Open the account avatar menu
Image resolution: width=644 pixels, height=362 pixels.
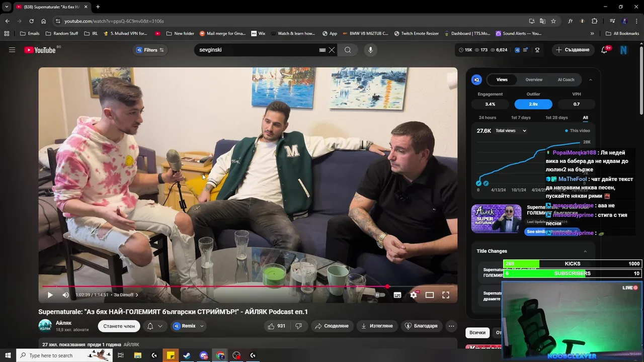(x=624, y=50)
